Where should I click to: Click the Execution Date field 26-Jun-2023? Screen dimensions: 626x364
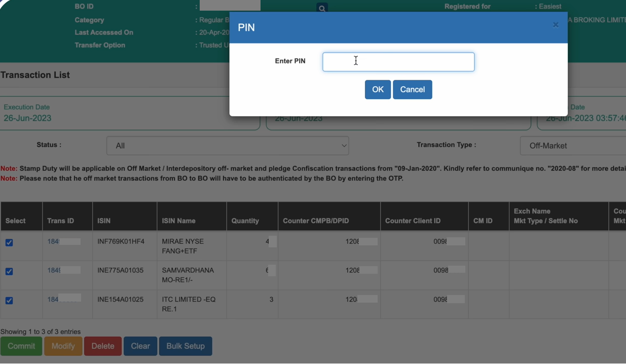[x=27, y=118]
